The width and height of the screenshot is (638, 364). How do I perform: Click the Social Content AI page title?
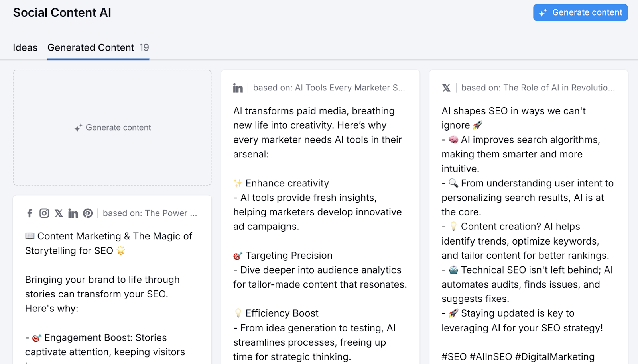(x=62, y=12)
